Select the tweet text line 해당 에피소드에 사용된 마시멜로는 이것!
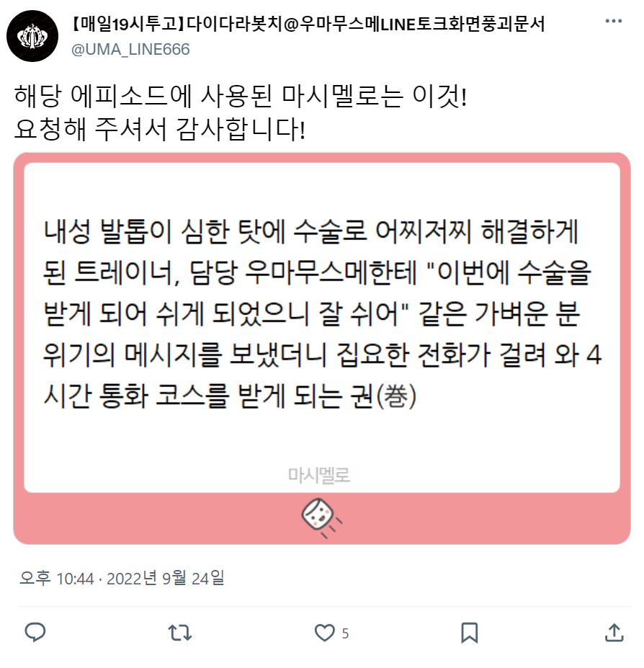The height and width of the screenshot is (668, 644). click(x=241, y=97)
